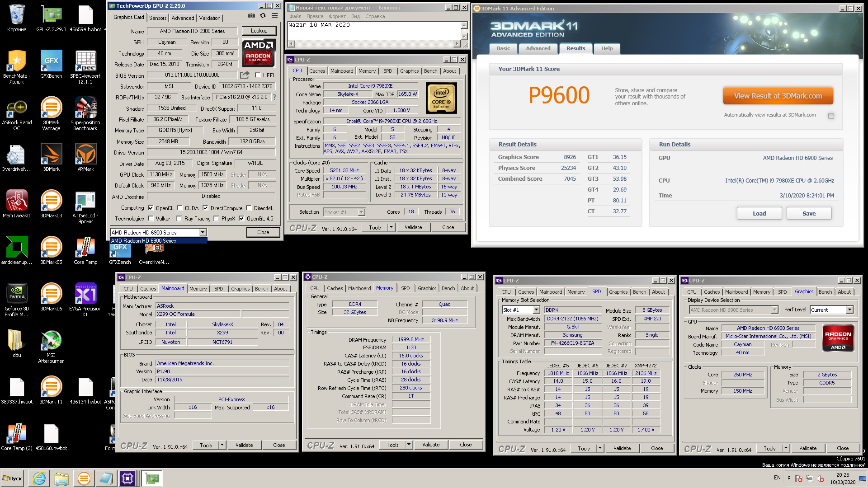
Task: Open 3DMark06 desktop icon
Action: coord(51,297)
